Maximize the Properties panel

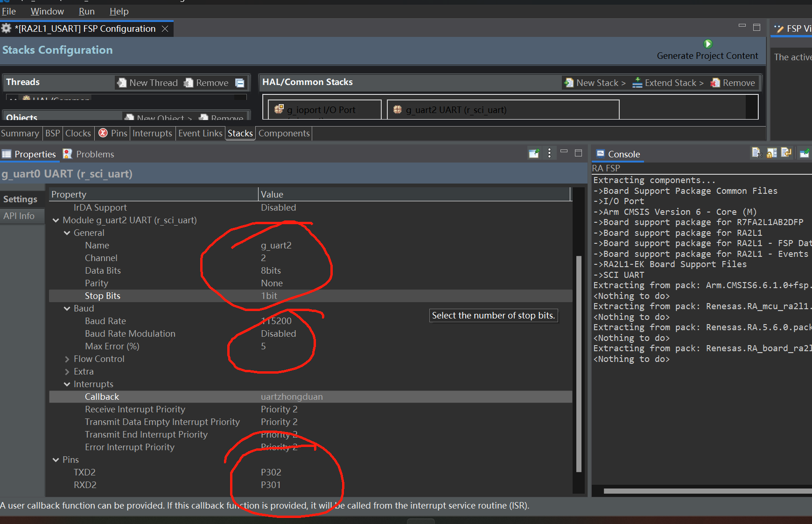pyautogui.click(x=579, y=153)
